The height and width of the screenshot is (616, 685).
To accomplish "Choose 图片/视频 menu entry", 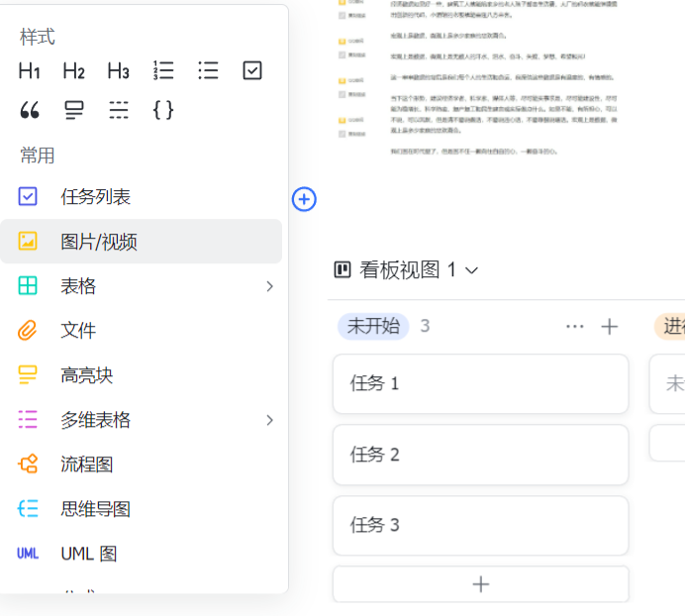I will tap(142, 242).
